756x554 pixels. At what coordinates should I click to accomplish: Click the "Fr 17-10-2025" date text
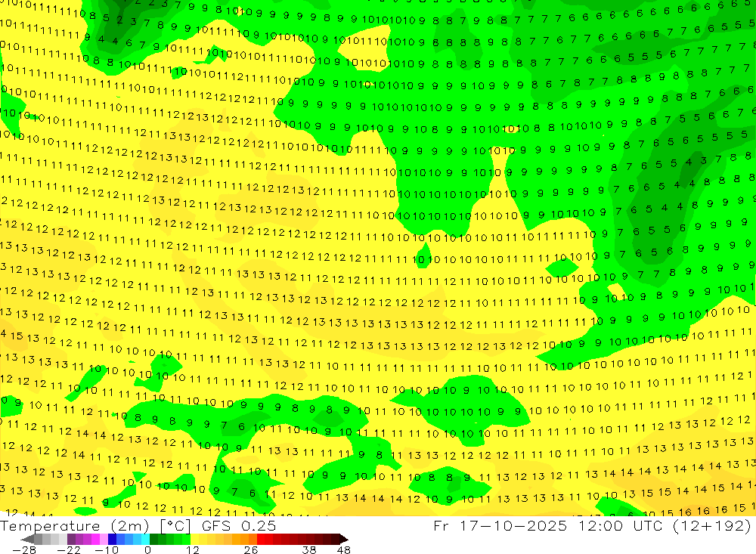pyautogui.click(x=500, y=525)
